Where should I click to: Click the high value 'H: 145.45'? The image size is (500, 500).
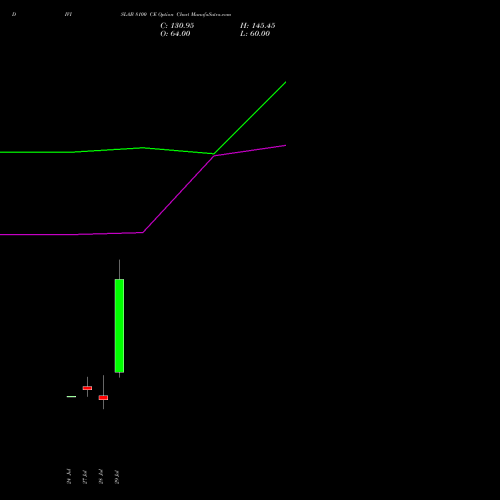click(x=257, y=26)
